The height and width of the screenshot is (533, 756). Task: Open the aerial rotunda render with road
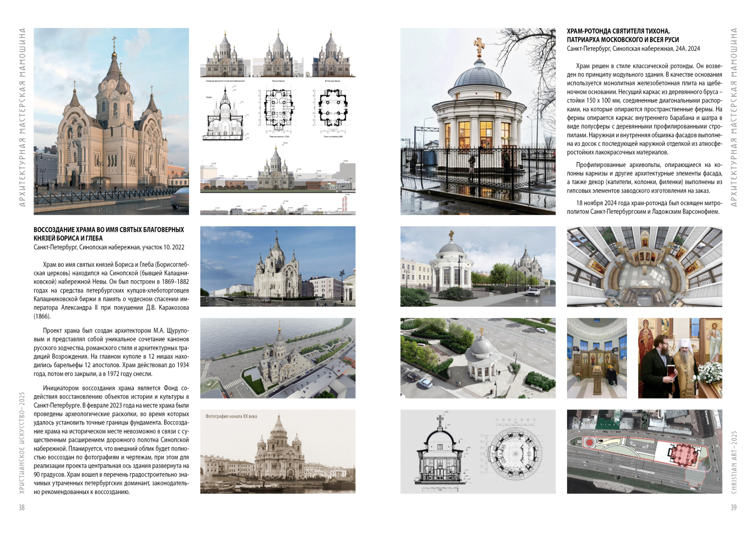478,358
